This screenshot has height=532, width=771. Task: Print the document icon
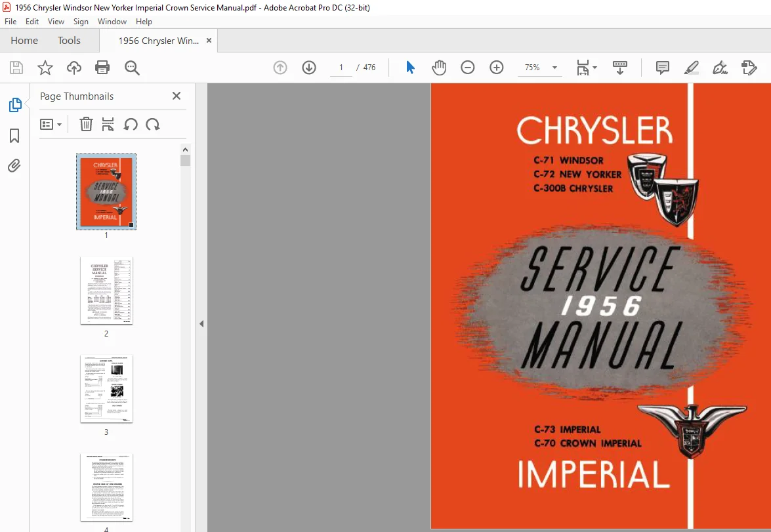(x=102, y=68)
